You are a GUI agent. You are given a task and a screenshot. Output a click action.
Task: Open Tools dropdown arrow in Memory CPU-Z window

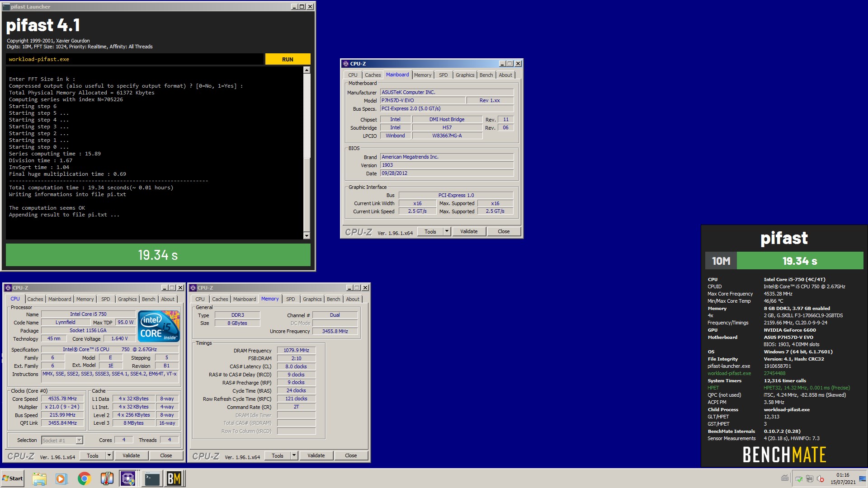[x=294, y=455]
